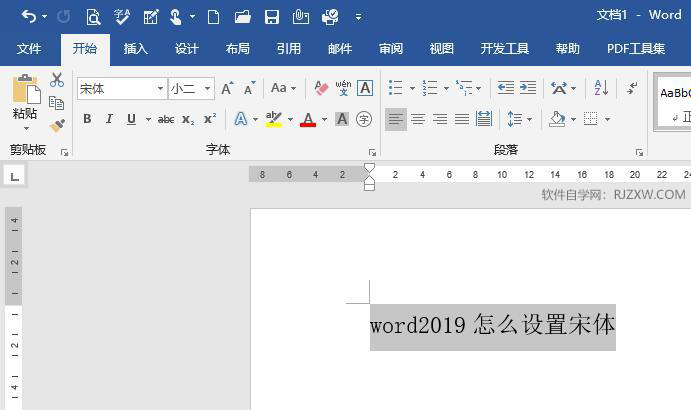Image resolution: width=691 pixels, height=410 pixels.
Task: Increase font size with the larger A icon
Action: point(227,88)
